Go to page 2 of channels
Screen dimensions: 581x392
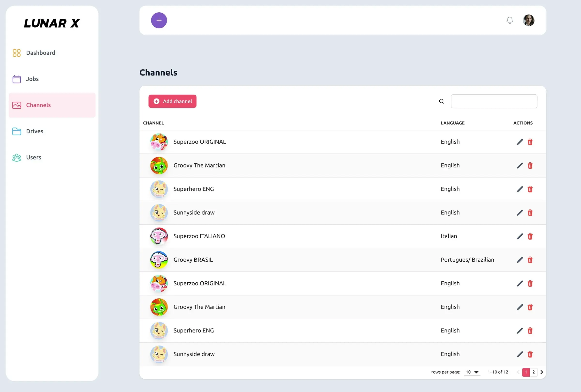coord(533,372)
